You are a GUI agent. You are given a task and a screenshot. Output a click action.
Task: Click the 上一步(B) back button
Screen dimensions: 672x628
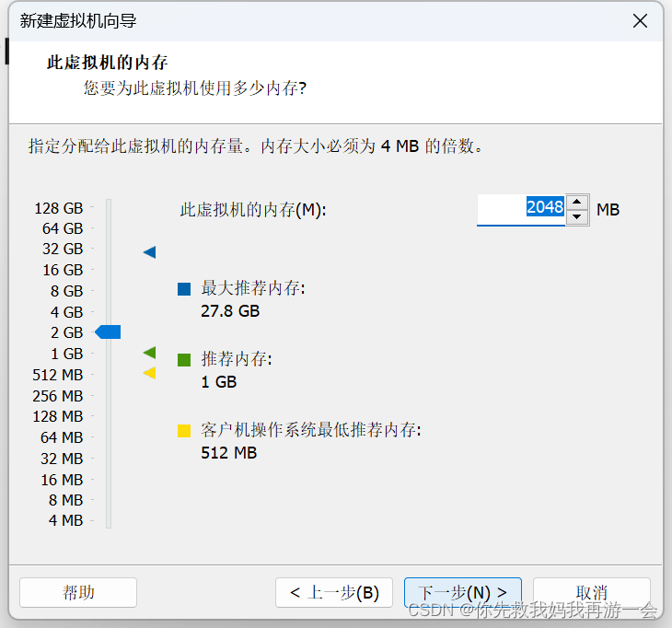coord(334,592)
